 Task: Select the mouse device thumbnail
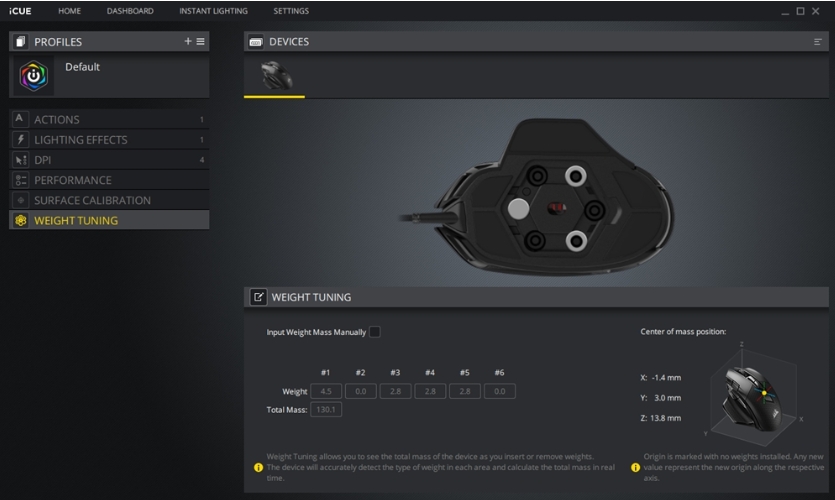[275, 76]
